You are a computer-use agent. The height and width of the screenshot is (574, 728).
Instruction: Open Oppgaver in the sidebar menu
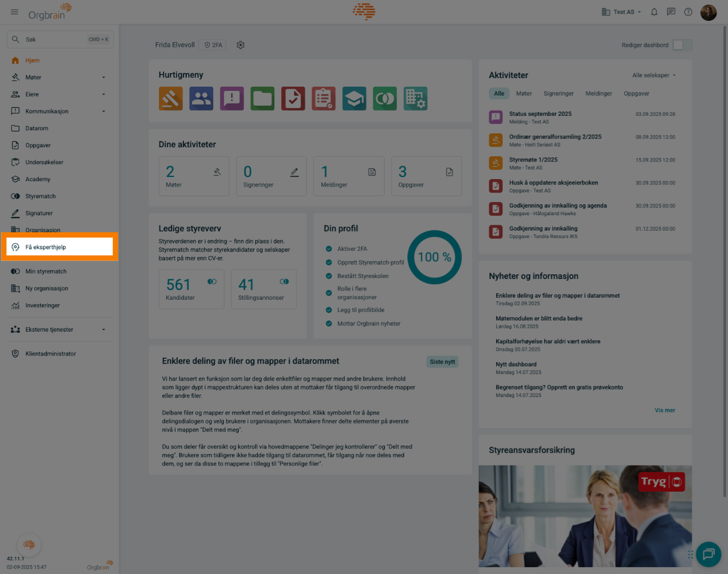coord(60,146)
